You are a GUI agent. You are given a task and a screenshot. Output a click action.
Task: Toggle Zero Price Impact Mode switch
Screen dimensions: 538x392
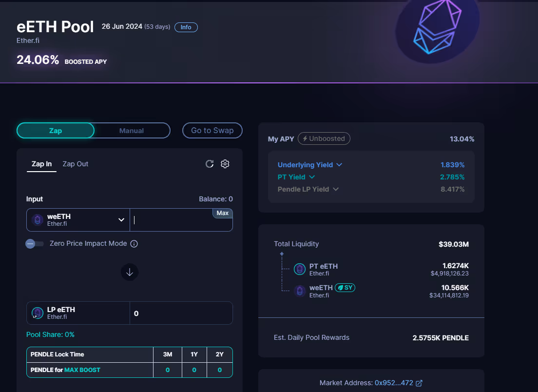34,244
